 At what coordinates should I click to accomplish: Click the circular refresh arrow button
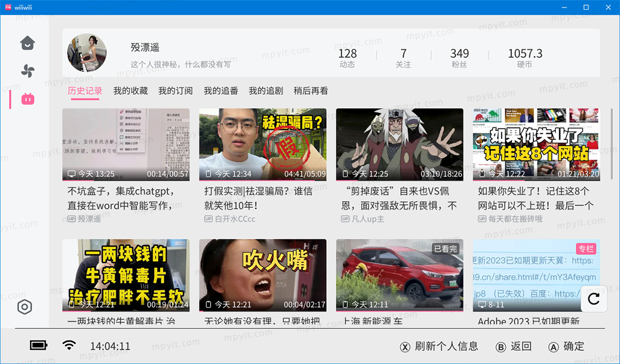pyautogui.click(x=594, y=299)
